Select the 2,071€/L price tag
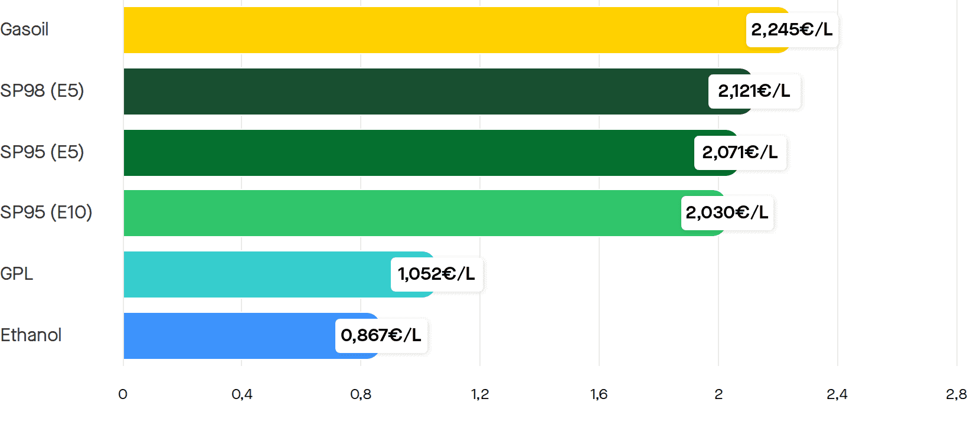The image size is (980, 438). pyautogui.click(x=740, y=152)
